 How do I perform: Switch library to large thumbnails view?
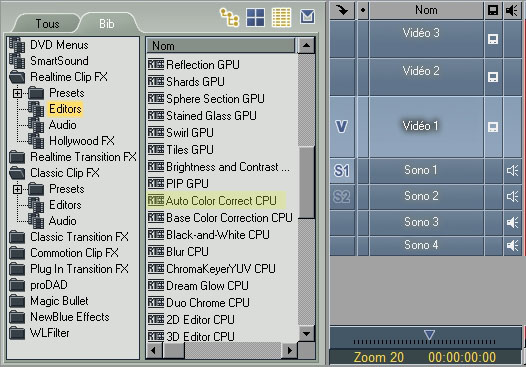point(255,17)
